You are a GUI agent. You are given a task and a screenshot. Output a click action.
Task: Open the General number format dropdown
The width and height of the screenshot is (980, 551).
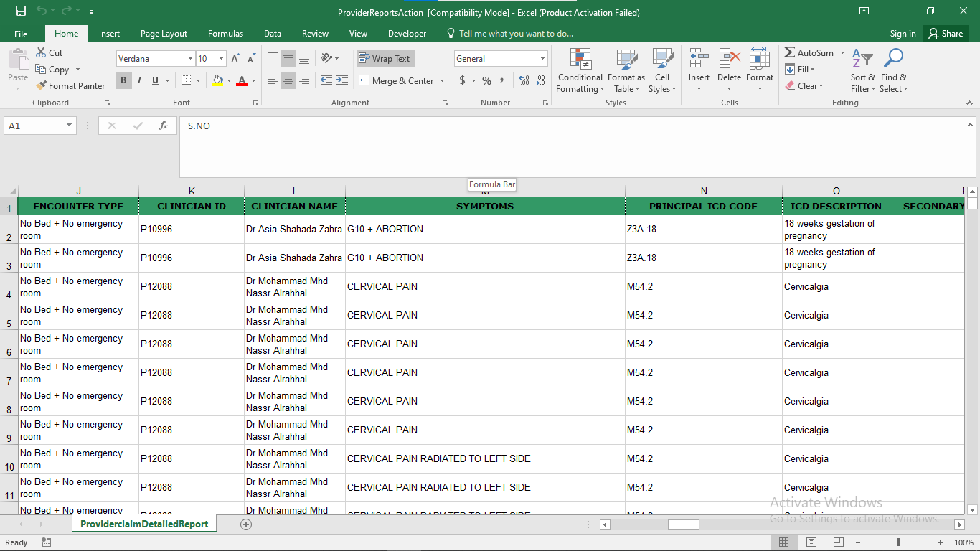[x=542, y=59]
